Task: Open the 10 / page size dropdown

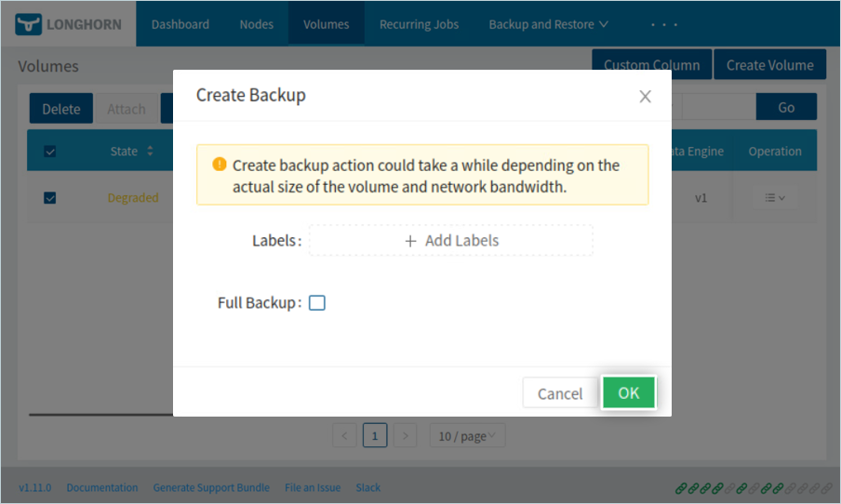Action: coord(467,435)
